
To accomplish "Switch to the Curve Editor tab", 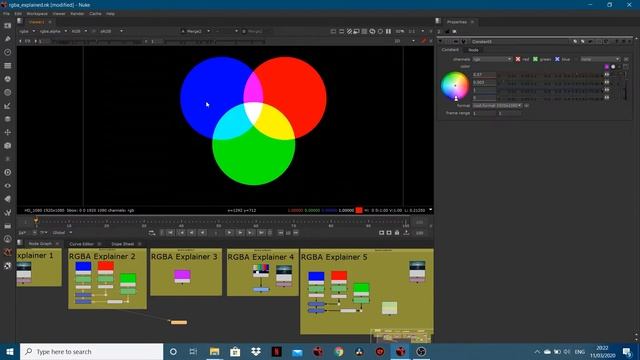I will 81,244.
